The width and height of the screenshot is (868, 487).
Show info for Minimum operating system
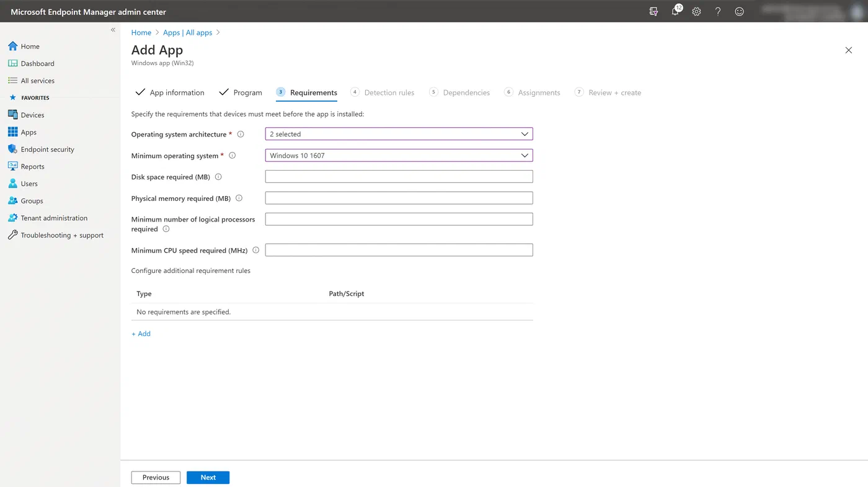point(232,156)
